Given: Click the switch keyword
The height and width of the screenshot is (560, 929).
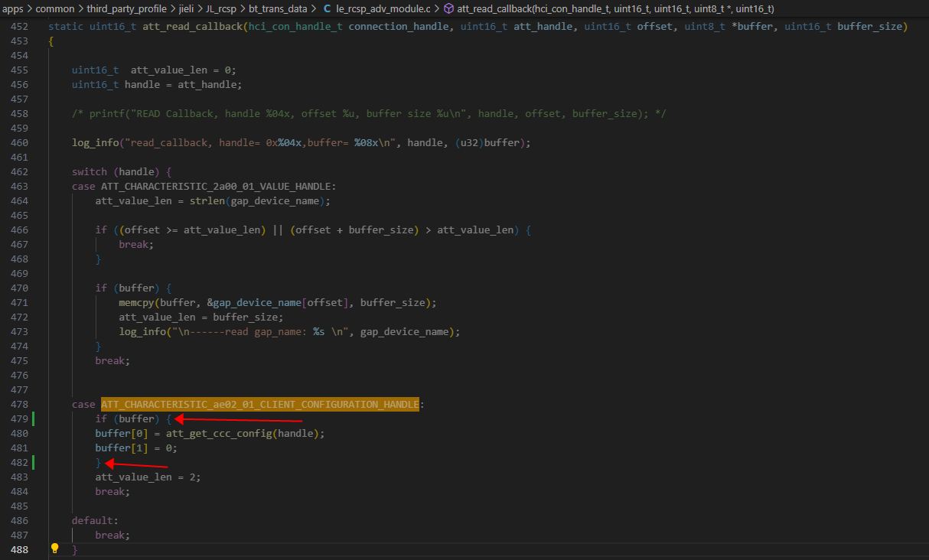Looking at the screenshot, I should tap(90, 171).
